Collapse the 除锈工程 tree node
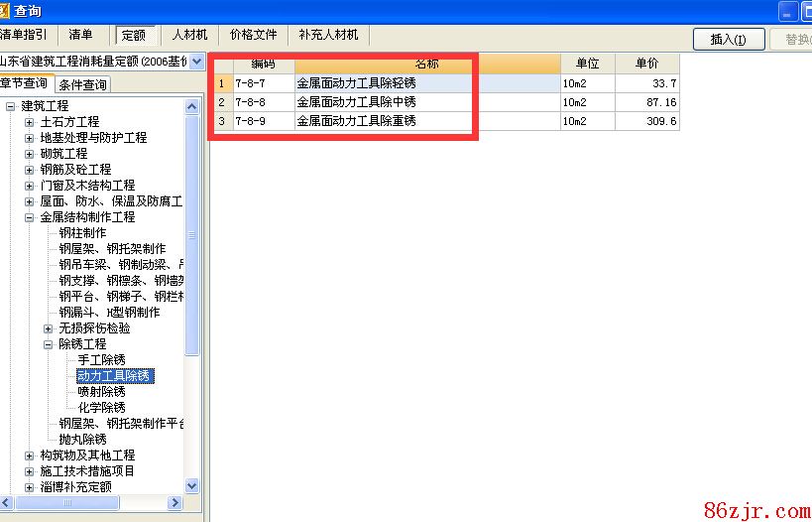Screen dimensions: 812x522 pyautogui.click(x=49, y=344)
